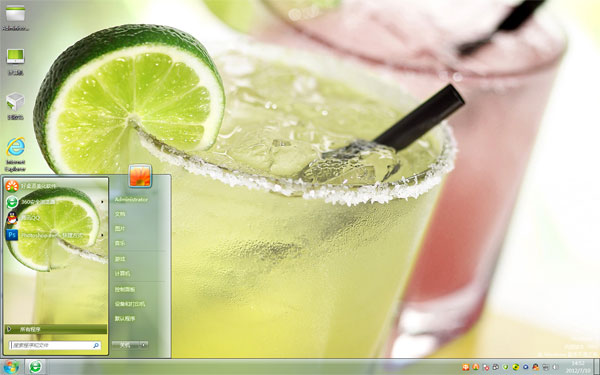Open the Administrator folder desktop icon
Viewport: 600px width, 375px height.
click(x=15, y=18)
